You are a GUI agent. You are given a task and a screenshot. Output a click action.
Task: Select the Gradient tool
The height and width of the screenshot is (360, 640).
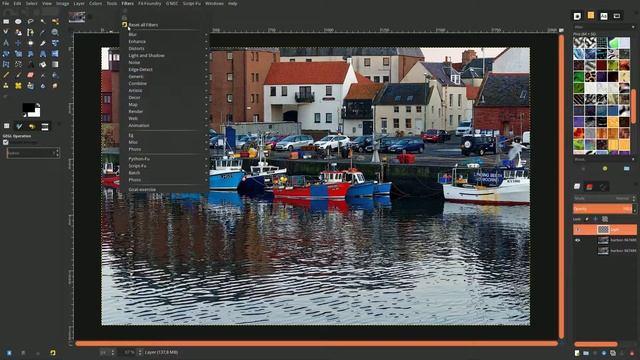tap(55, 64)
